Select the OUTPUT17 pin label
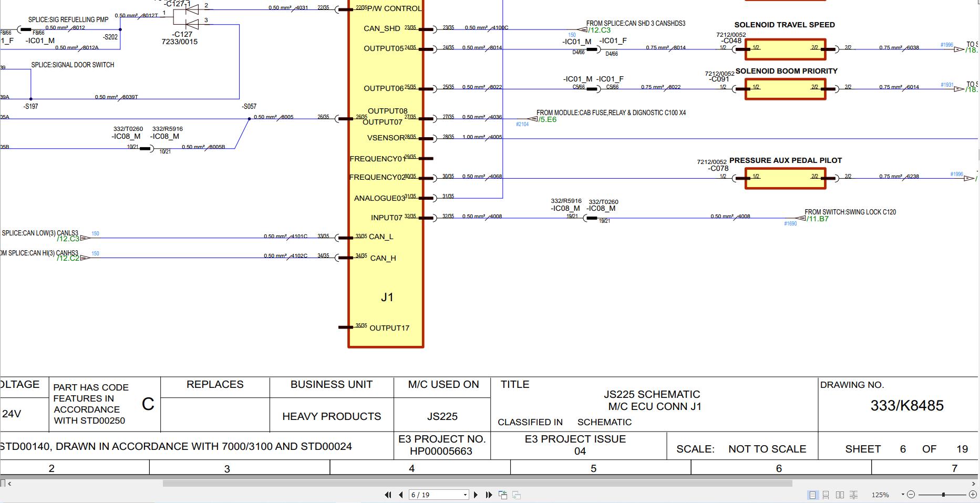Image resolution: width=980 pixels, height=503 pixels. click(389, 328)
